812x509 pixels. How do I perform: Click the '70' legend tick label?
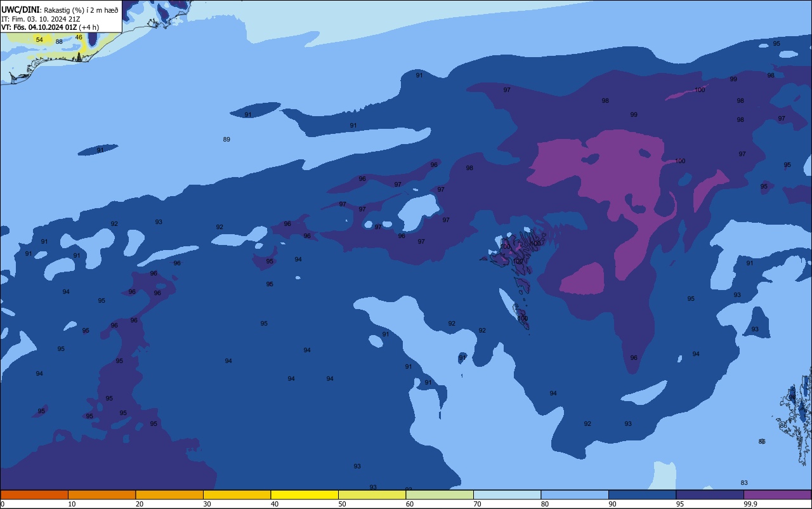(478, 504)
